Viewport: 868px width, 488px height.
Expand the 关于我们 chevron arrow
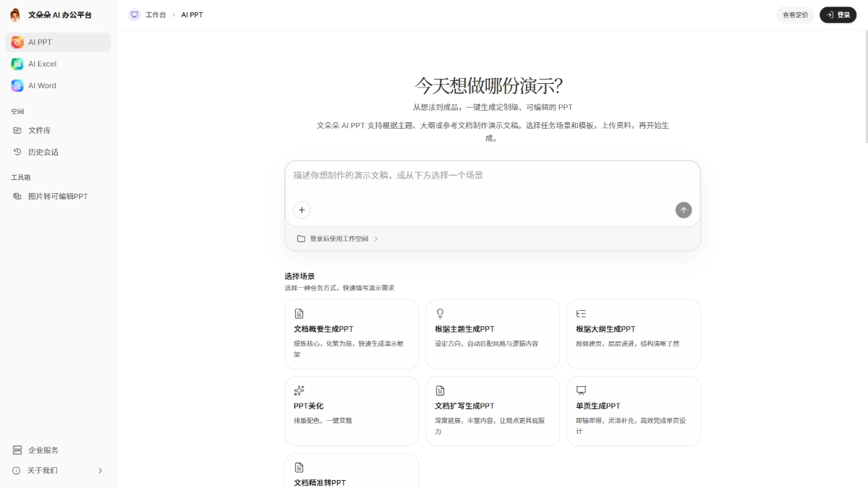(100, 471)
